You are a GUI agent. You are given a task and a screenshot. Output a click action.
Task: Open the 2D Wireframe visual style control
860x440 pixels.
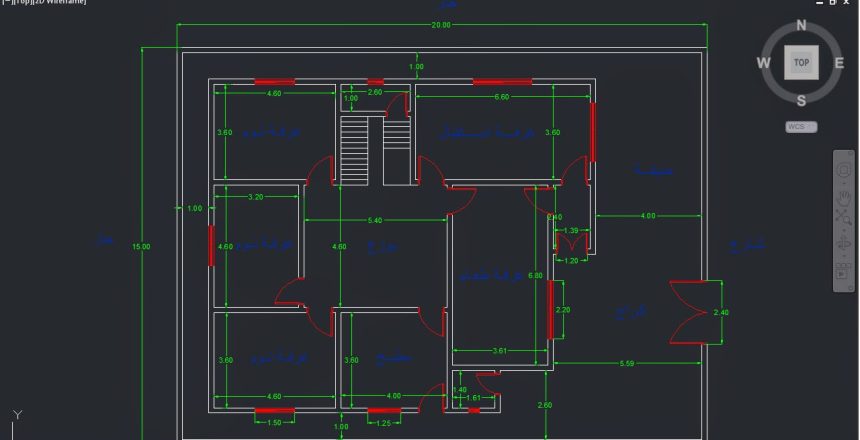click(59, 2)
